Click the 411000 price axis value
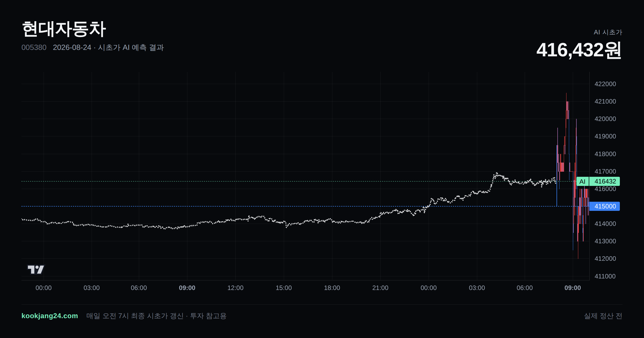Viewport: 644px width, 338px height. point(605,276)
